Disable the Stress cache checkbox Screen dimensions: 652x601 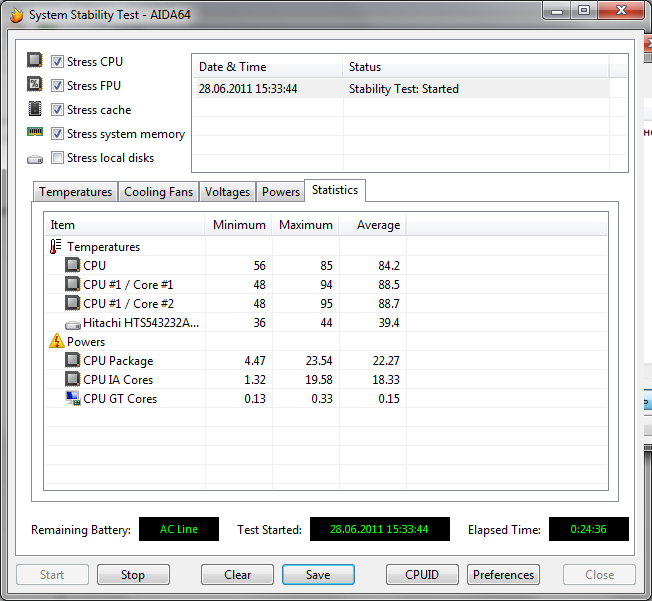(x=57, y=110)
